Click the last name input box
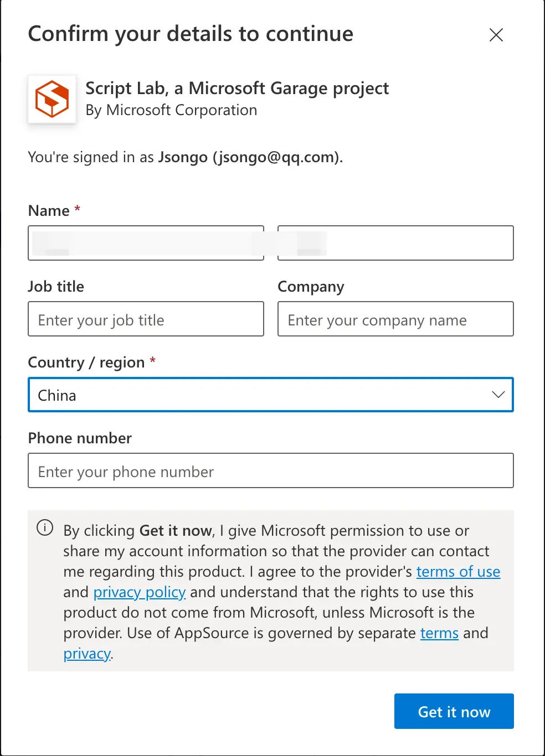 [395, 243]
